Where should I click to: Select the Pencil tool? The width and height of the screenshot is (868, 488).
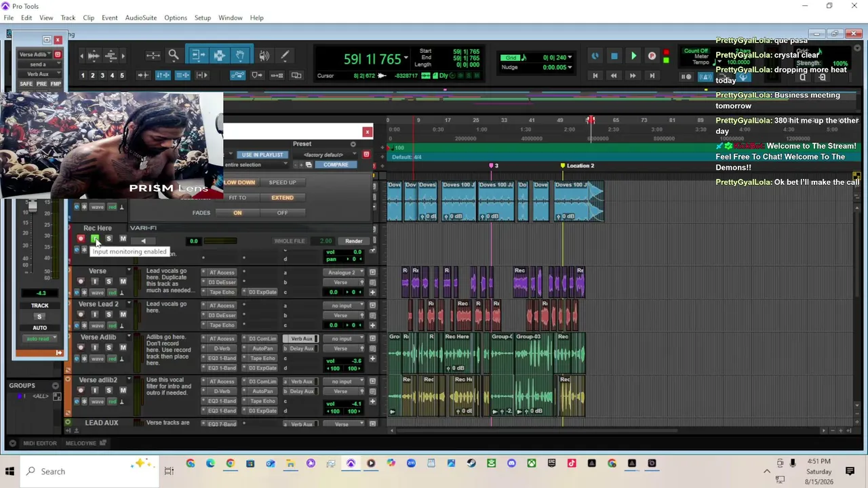285,56
